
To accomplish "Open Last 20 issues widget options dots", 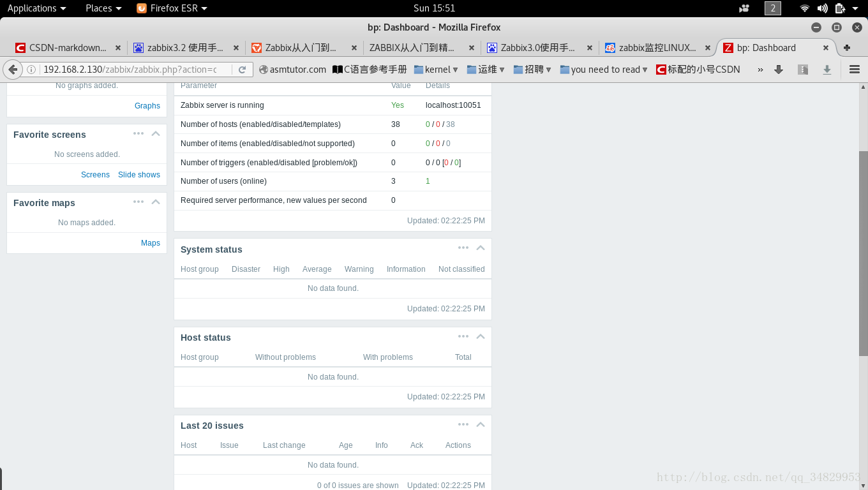I will point(463,424).
